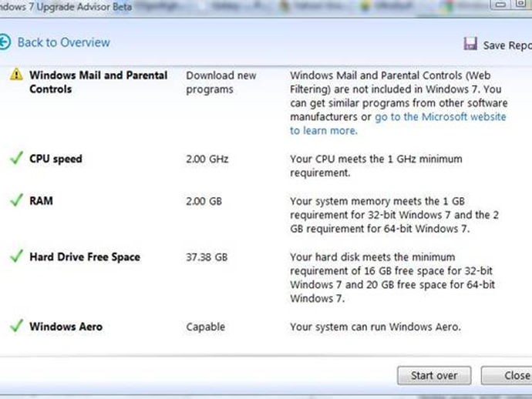Click the Close button at the bottom
This screenshot has height=399, width=532.
pos(507,375)
